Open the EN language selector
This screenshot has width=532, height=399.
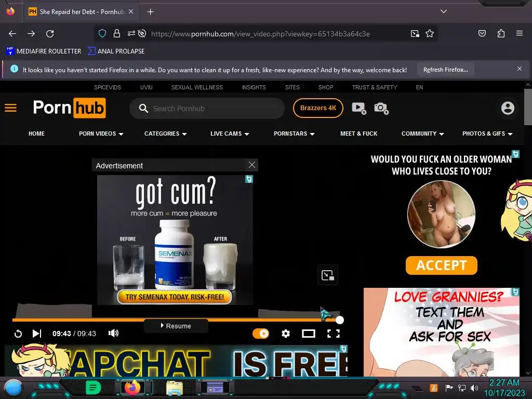[x=419, y=87]
